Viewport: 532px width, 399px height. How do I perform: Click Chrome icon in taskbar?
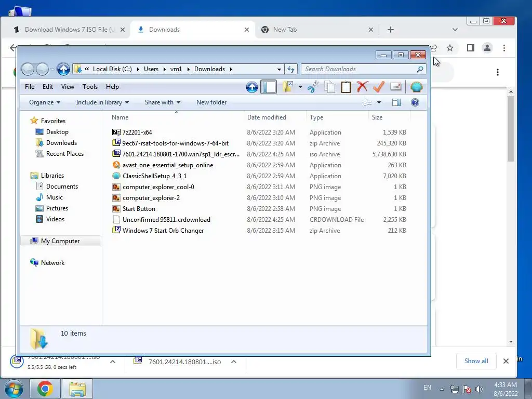coord(45,389)
